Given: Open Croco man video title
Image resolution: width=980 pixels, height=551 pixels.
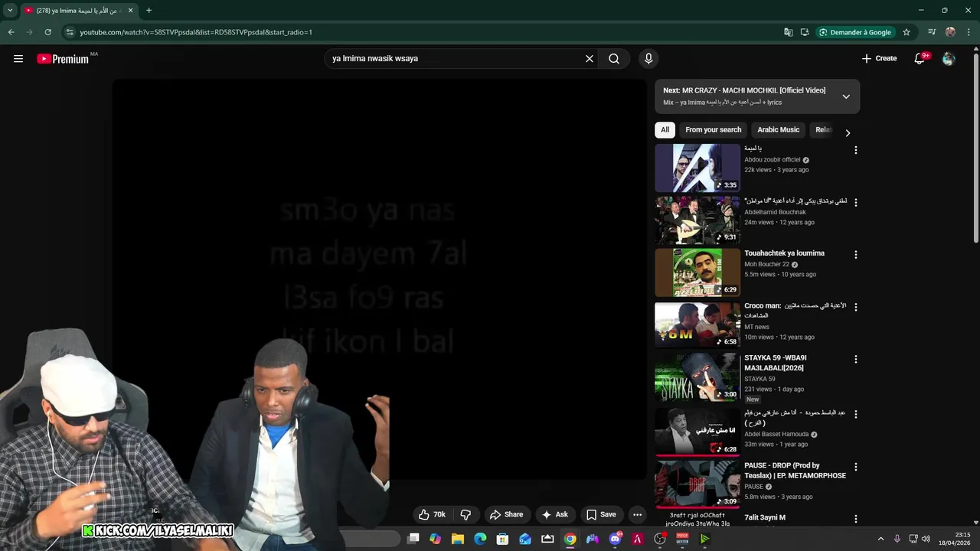Looking at the screenshot, I should point(795,310).
